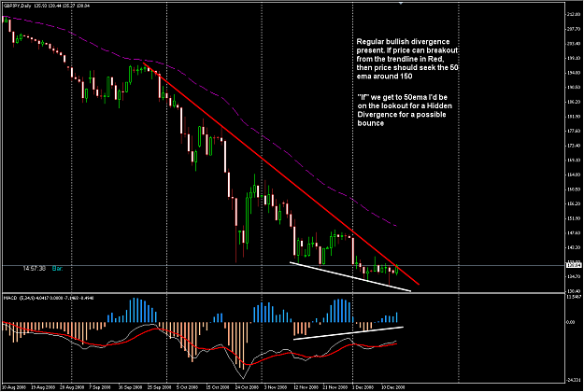Image resolution: width=584 pixels, height=392 pixels.
Task: Click the 10 Dec 2008 date on time axis
Action: [x=393, y=387]
